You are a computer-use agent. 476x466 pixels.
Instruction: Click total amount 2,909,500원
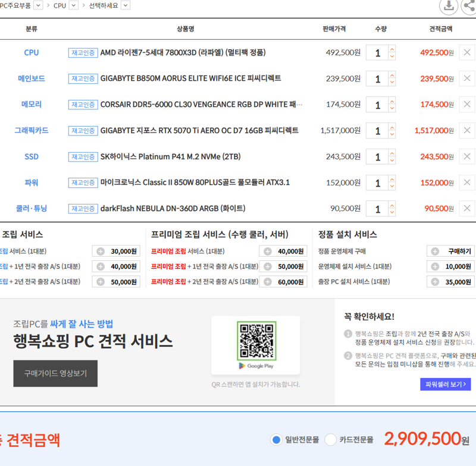pyautogui.click(x=427, y=439)
